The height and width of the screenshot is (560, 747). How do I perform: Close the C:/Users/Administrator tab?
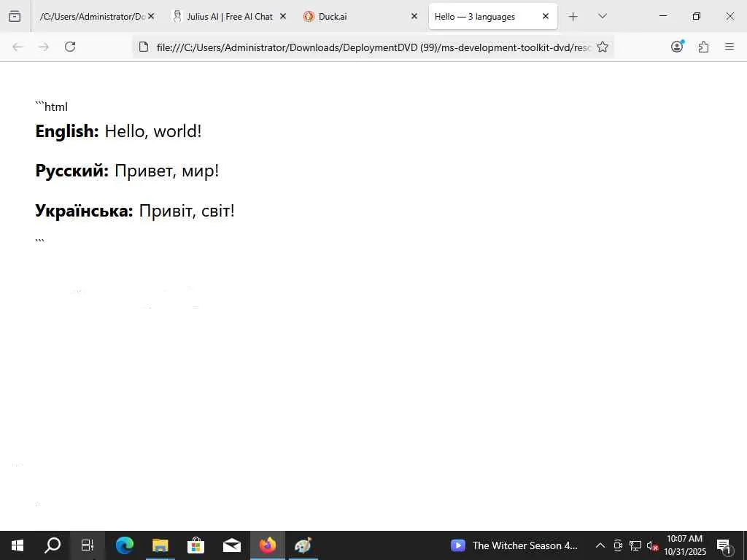pyautogui.click(x=151, y=16)
